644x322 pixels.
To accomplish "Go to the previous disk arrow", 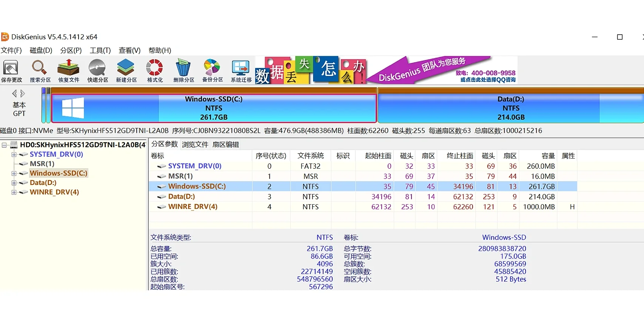I will click(14, 93).
